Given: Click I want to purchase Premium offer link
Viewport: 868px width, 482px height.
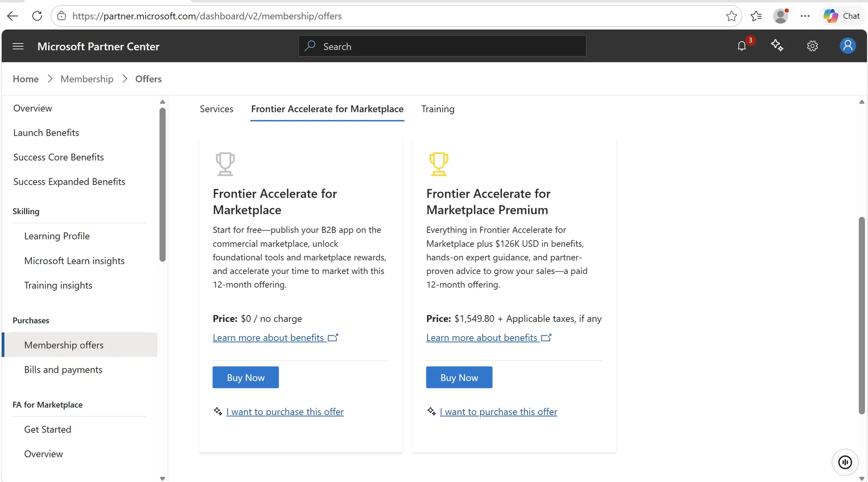Looking at the screenshot, I should click(499, 412).
